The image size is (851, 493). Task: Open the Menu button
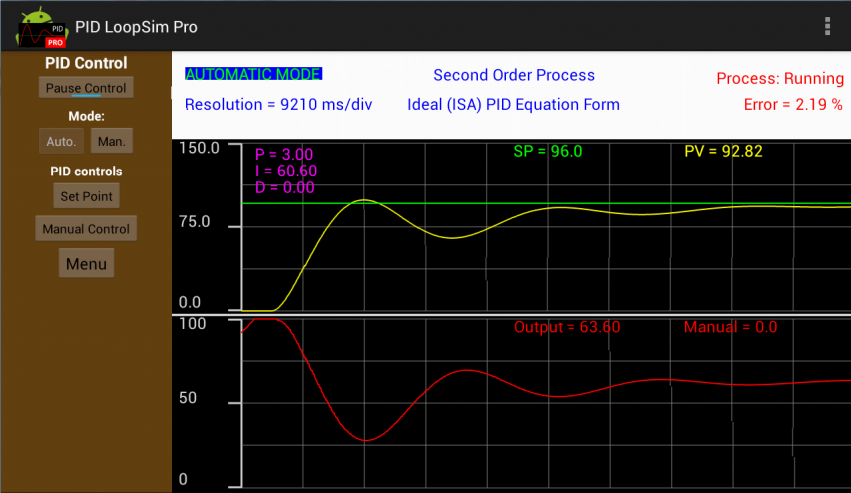86,263
